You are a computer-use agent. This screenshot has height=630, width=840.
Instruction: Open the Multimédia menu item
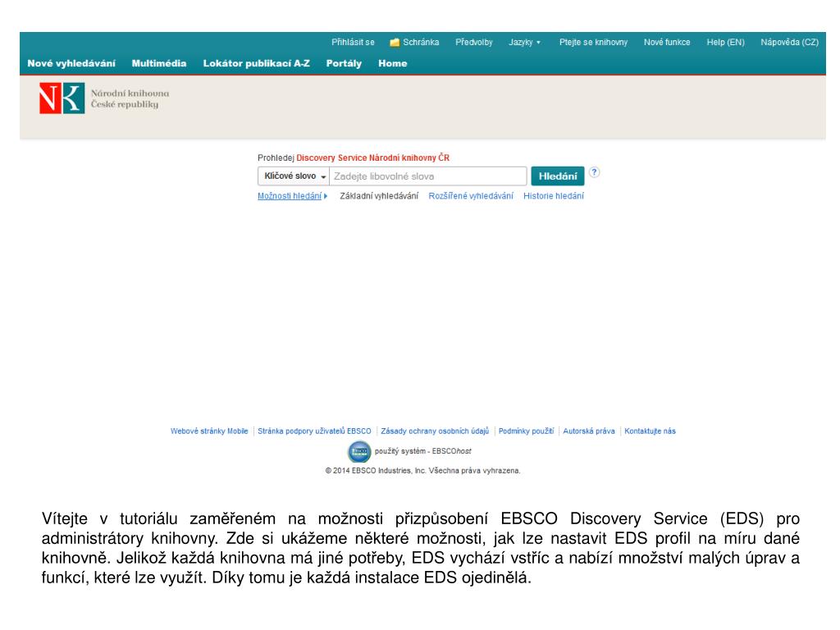[x=159, y=63]
